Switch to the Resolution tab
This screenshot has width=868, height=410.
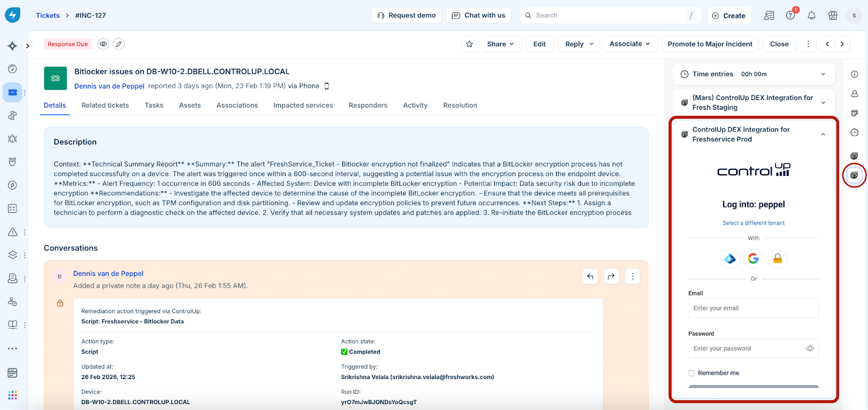pyautogui.click(x=460, y=105)
